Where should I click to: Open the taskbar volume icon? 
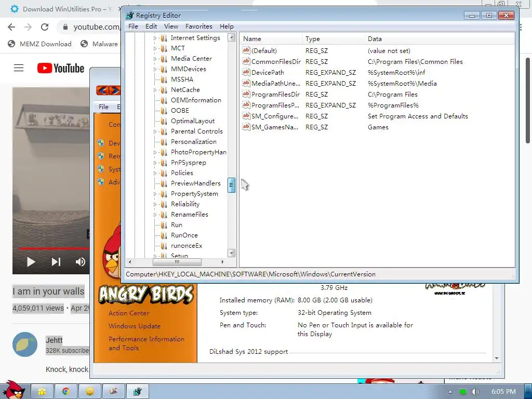pos(475,392)
